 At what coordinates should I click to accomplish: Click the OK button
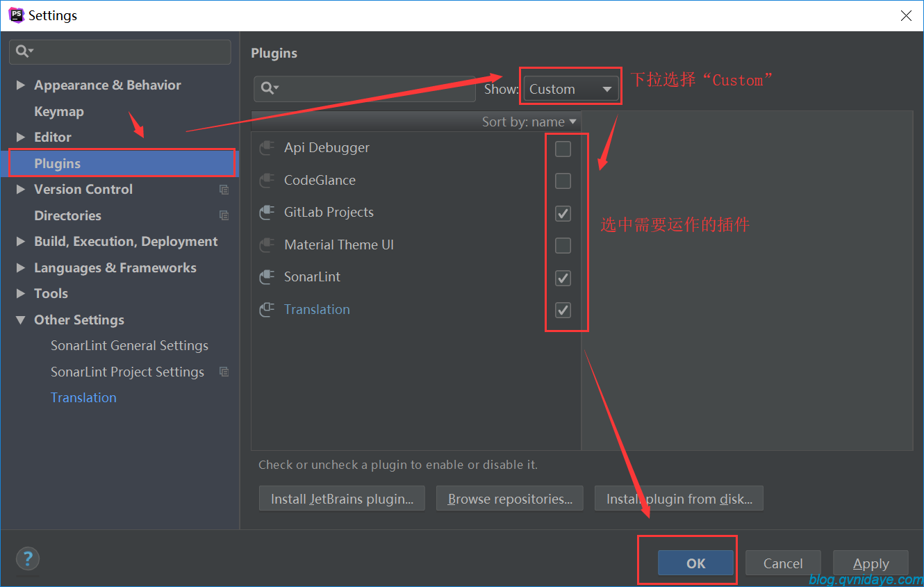[x=695, y=563]
